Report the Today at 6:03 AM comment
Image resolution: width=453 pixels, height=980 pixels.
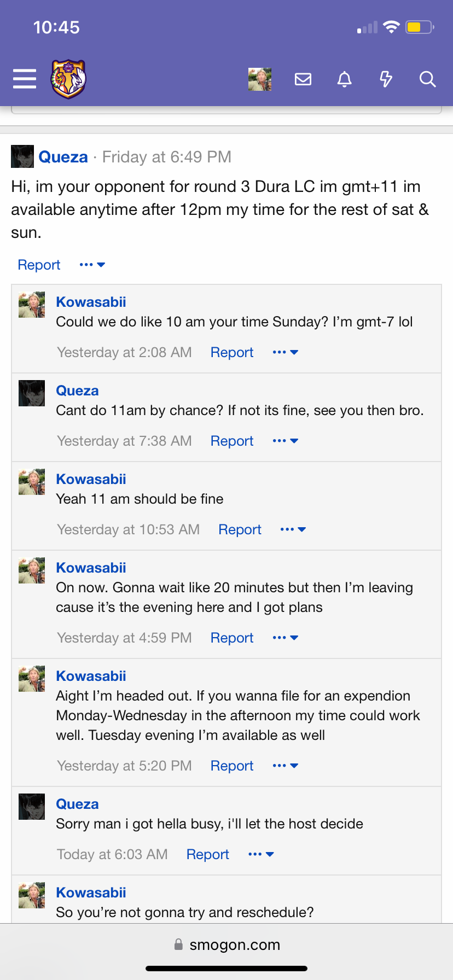point(208,854)
